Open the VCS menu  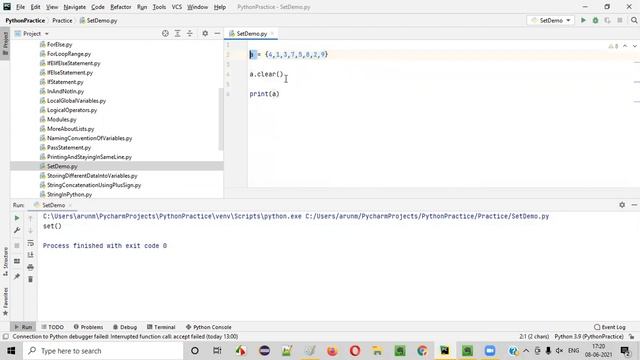click(177, 7)
